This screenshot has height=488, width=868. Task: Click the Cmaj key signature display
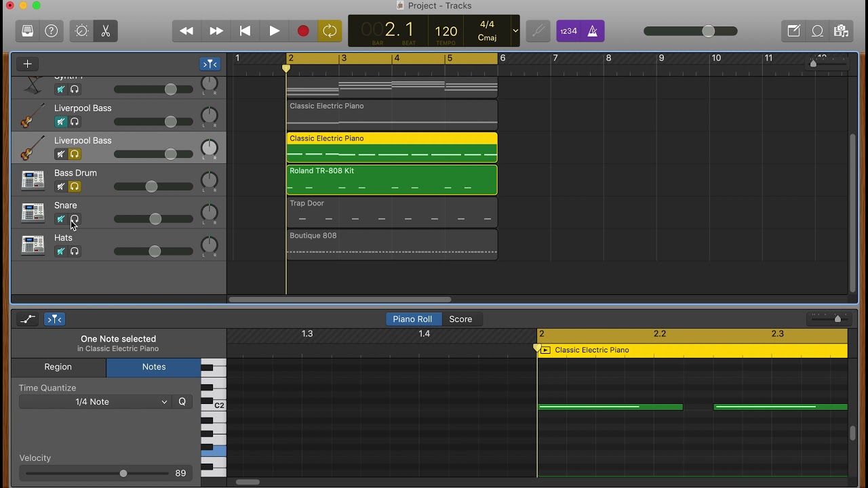(487, 38)
